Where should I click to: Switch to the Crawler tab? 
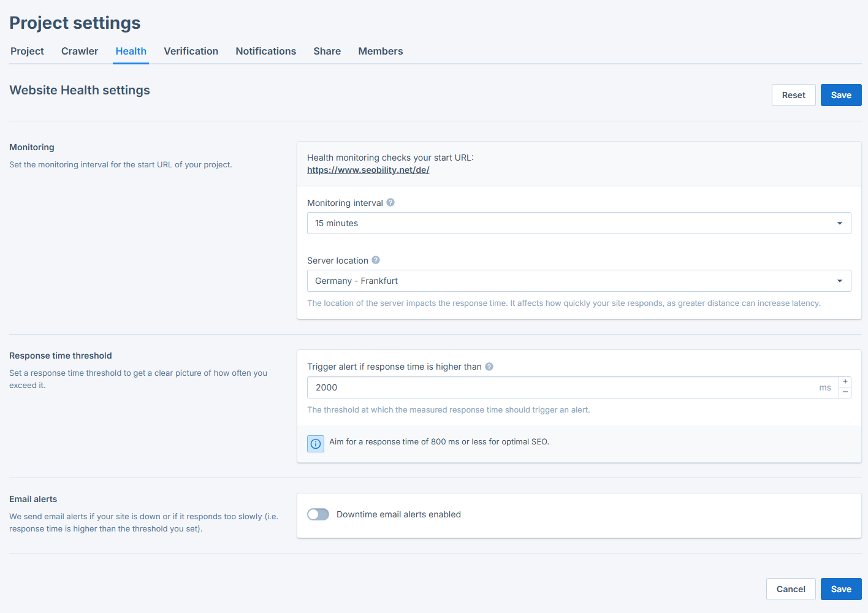click(79, 51)
